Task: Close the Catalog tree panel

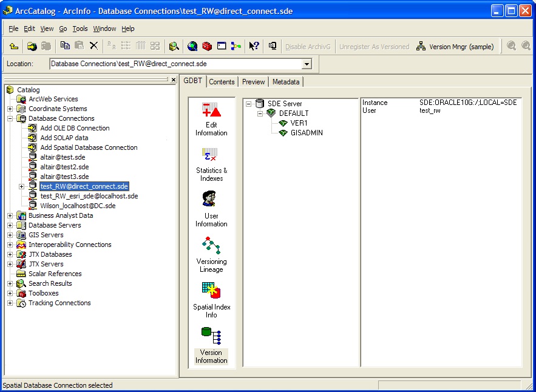Action: [174, 79]
